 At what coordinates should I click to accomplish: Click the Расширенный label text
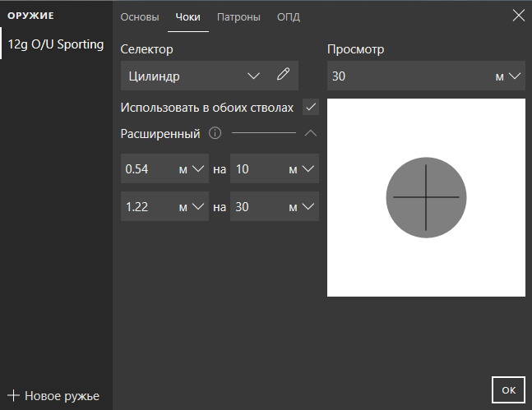pos(160,134)
